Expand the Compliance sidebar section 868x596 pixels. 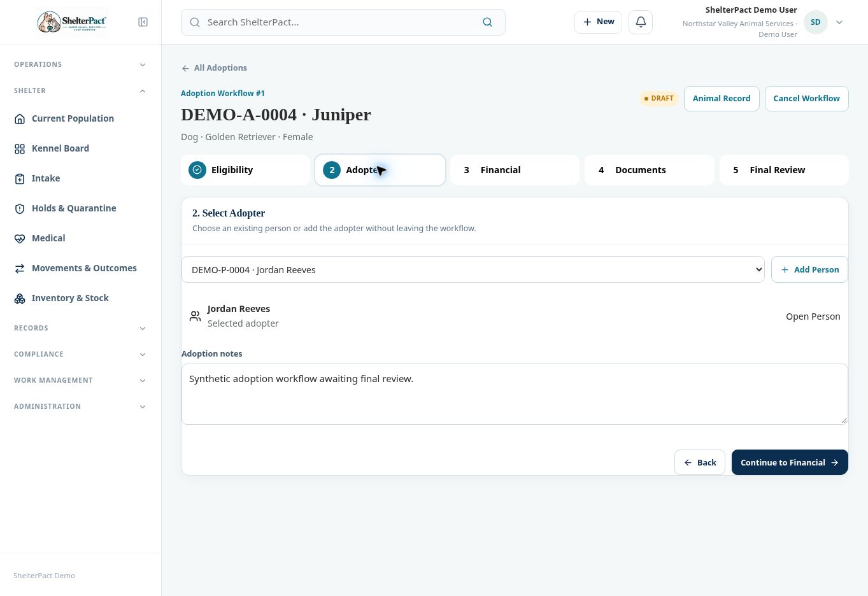point(80,354)
